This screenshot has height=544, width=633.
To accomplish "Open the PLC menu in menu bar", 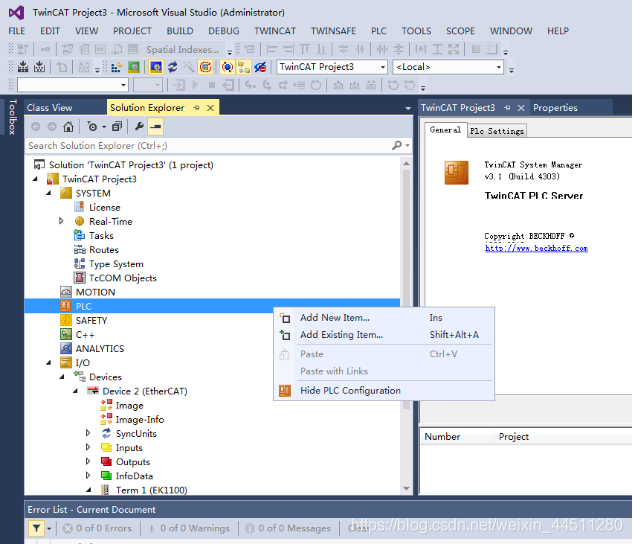I will [x=379, y=31].
